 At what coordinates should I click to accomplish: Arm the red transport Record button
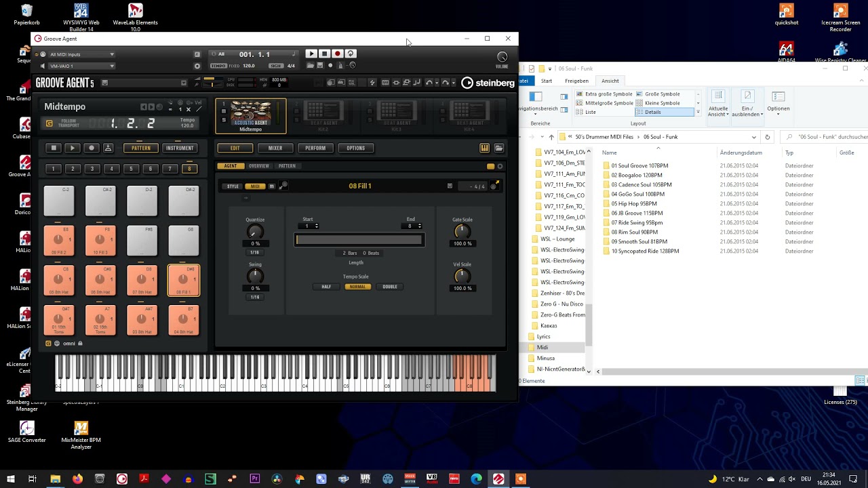(x=337, y=54)
